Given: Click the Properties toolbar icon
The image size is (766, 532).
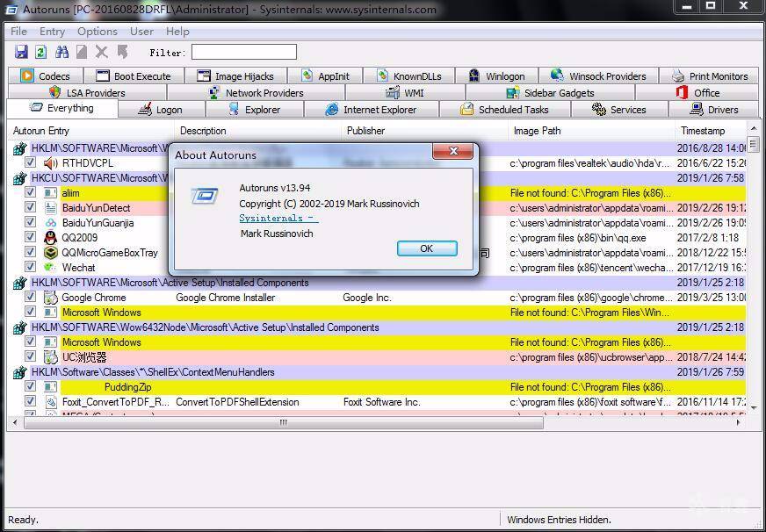Looking at the screenshot, I should point(82,52).
